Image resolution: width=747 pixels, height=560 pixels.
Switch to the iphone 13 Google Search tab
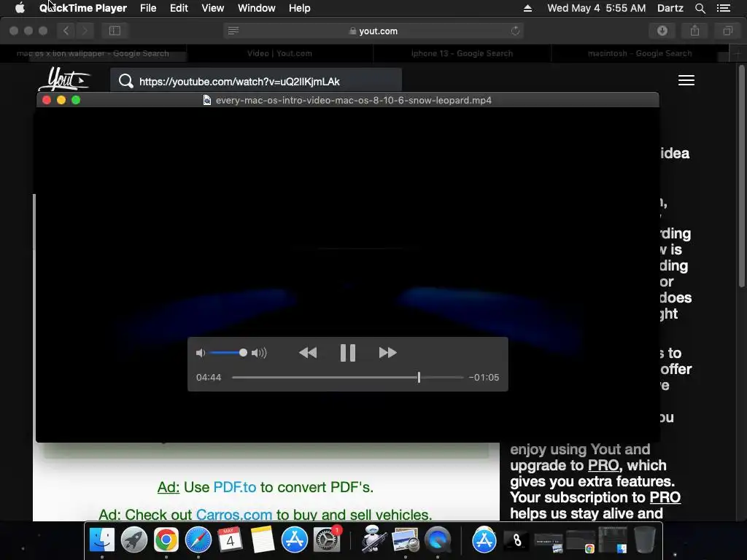pyautogui.click(x=462, y=53)
